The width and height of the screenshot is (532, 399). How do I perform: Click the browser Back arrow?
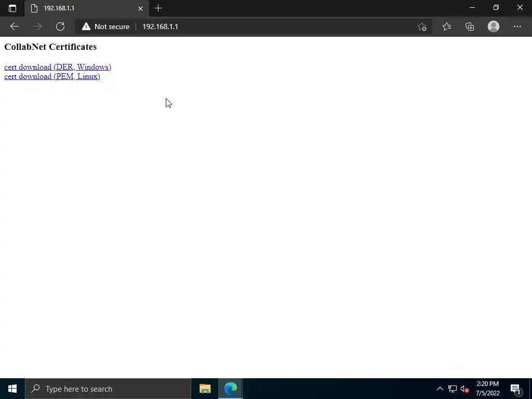pyautogui.click(x=14, y=26)
